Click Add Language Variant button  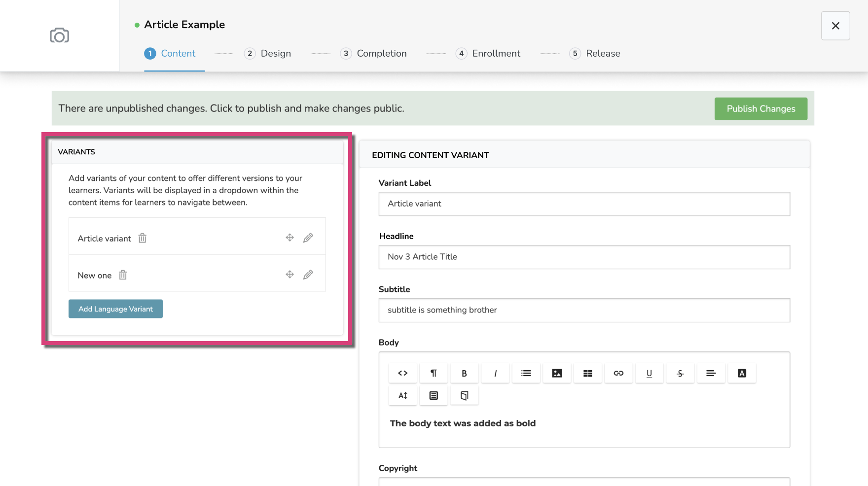115,309
